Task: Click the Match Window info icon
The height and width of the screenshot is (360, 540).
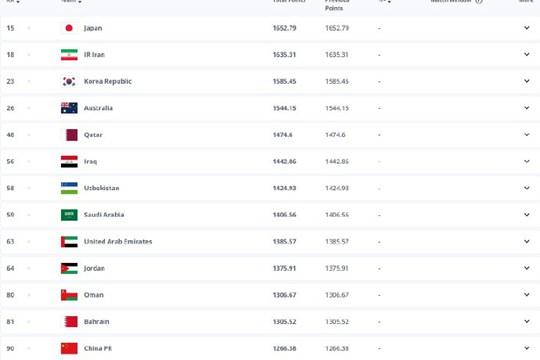Action: pyautogui.click(x=479, y=1)
